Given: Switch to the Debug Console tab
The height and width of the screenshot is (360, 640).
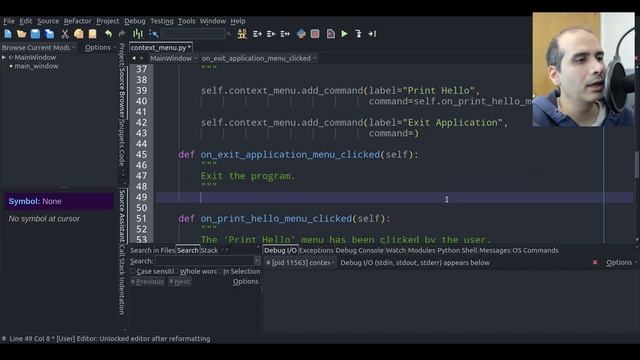Looking at the screenshot, I should 360,250.
